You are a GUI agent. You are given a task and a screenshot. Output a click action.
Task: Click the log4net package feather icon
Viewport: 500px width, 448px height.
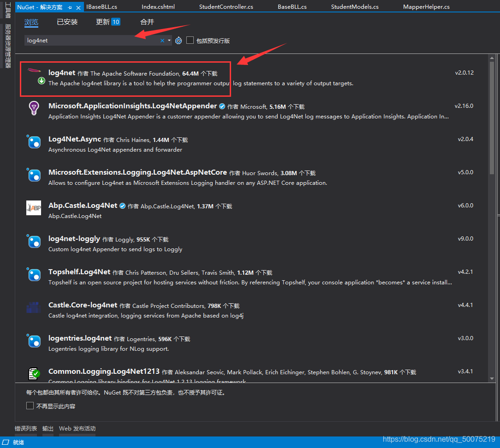(x=34, y=71)
